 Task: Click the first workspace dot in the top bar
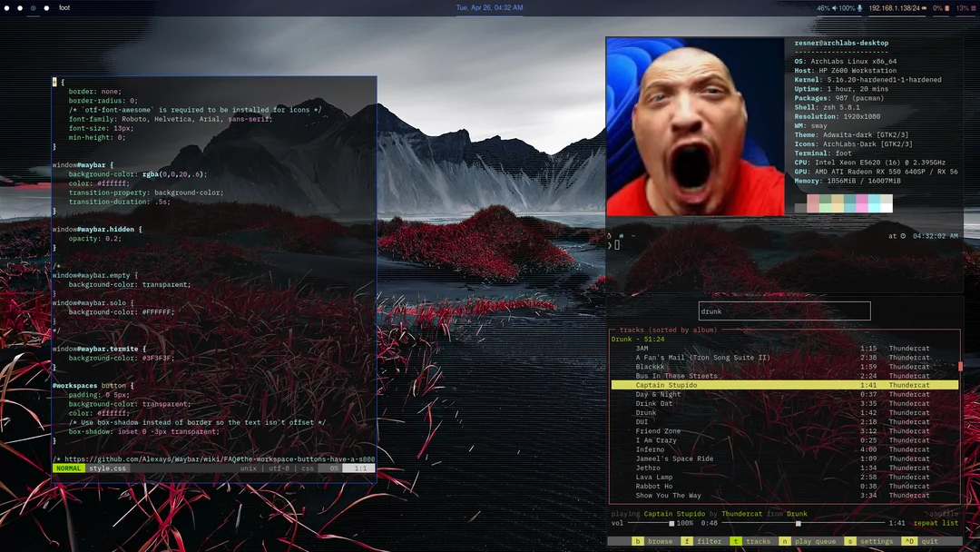tap(6, 7)
